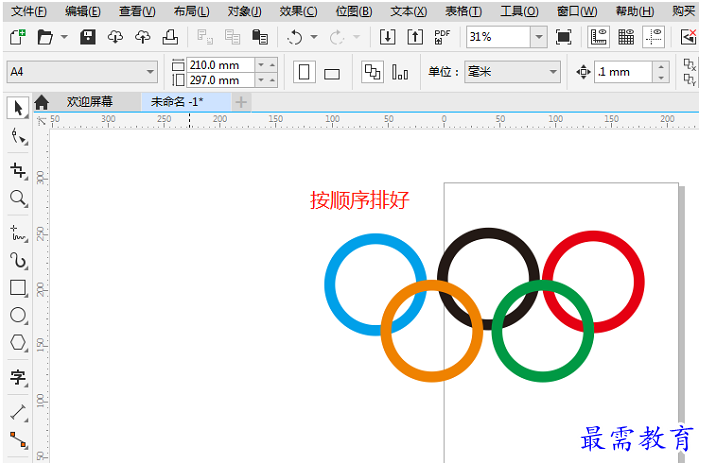This screenshot has width=702, height=470.
Task: Click the Open folder icon
Action: [45, 37]
